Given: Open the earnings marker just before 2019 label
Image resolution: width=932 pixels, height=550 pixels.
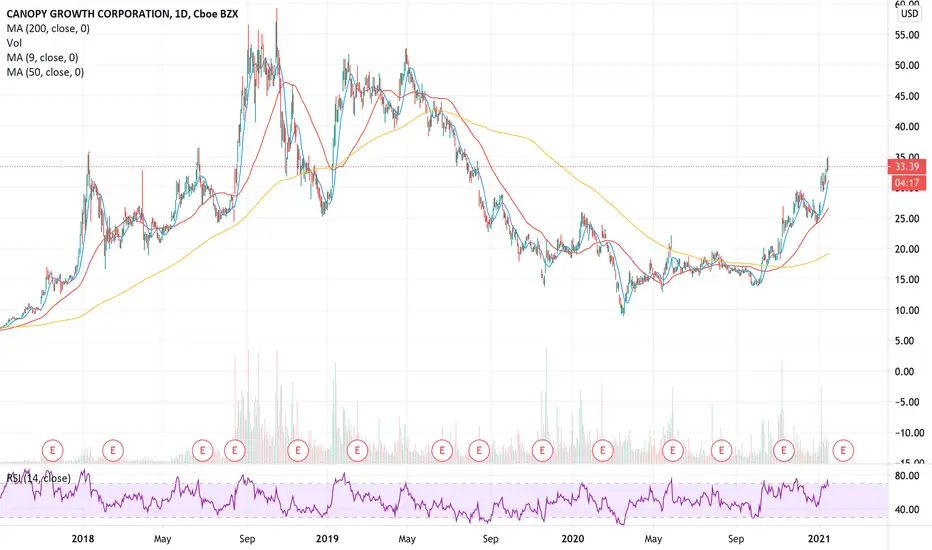Looking at the screenshot, I should click(298, 451).
